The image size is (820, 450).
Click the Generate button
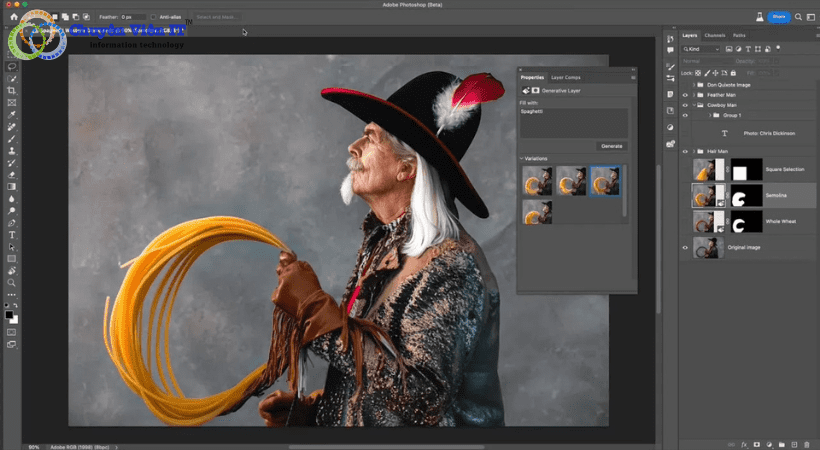[x=611, y=145]
